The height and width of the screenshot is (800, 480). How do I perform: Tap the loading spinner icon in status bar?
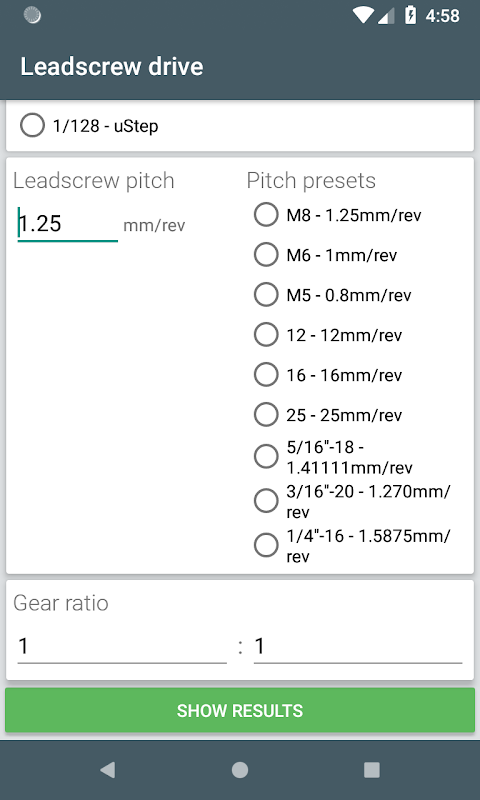pyautogui.click(x=32, y=15)
